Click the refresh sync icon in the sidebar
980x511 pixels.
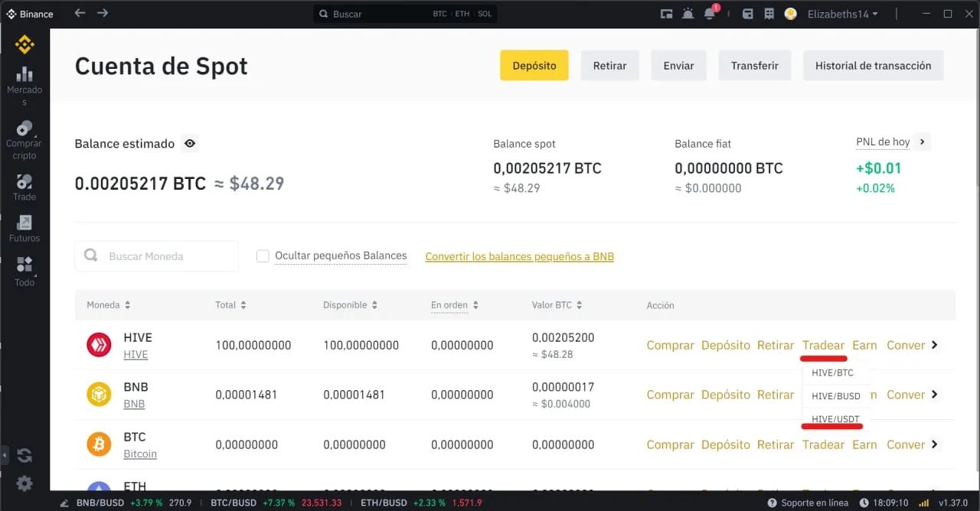pyautogui.click(x=24, y=455)
